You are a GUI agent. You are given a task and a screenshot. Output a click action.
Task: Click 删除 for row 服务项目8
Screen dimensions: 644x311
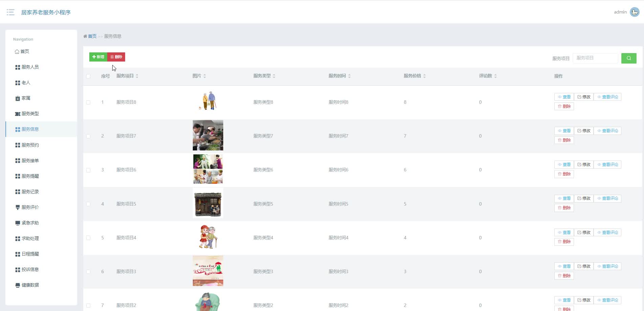[564, 106]
